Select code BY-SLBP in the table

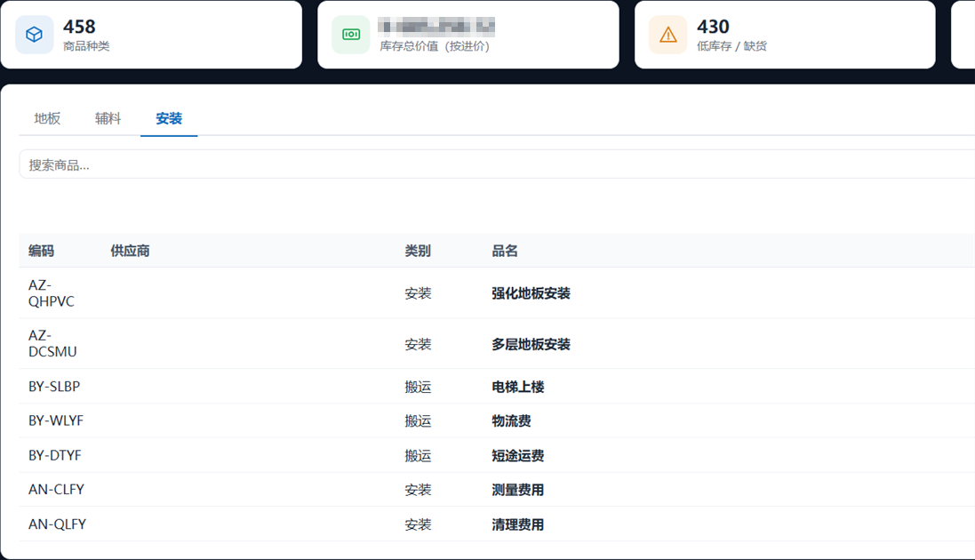tap(54, 387)
